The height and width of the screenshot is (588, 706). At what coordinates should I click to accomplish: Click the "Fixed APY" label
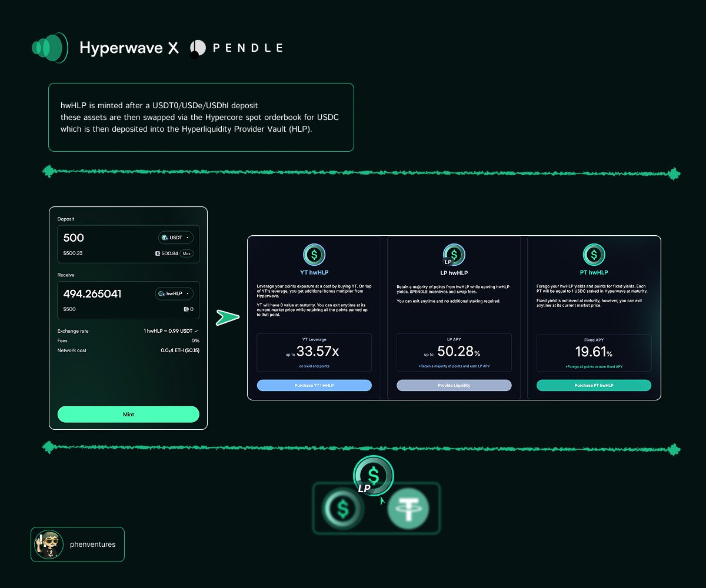click(594, 340)
